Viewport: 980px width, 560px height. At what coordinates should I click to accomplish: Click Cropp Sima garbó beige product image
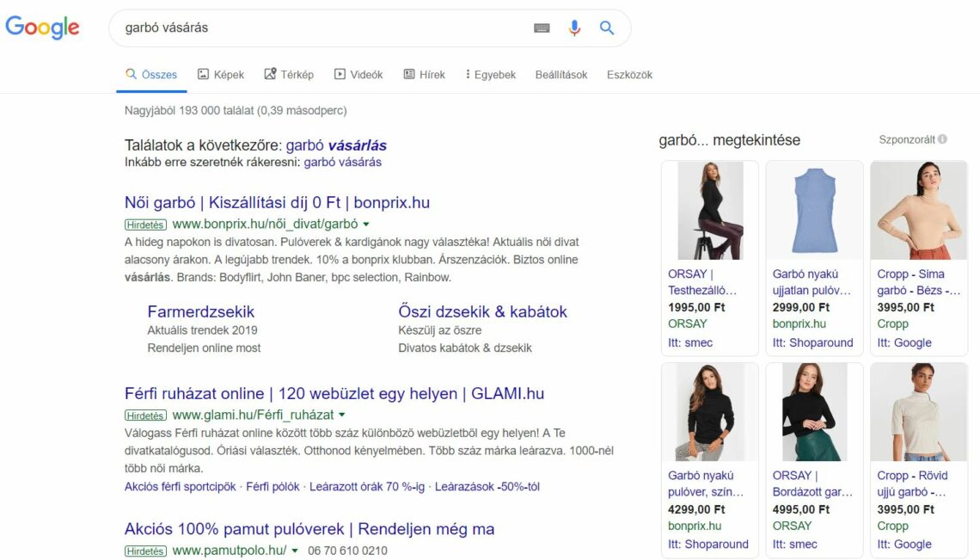(x=919, y=211)
